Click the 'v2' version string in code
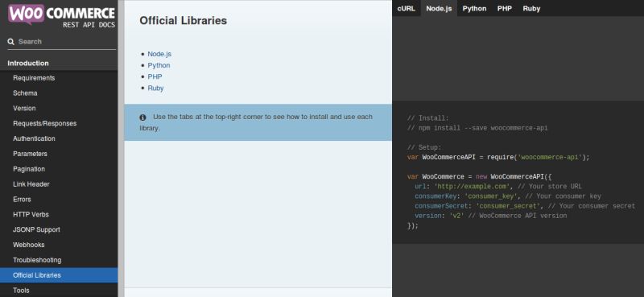Screen dimensions: 644x297 [x=456, y=216]
